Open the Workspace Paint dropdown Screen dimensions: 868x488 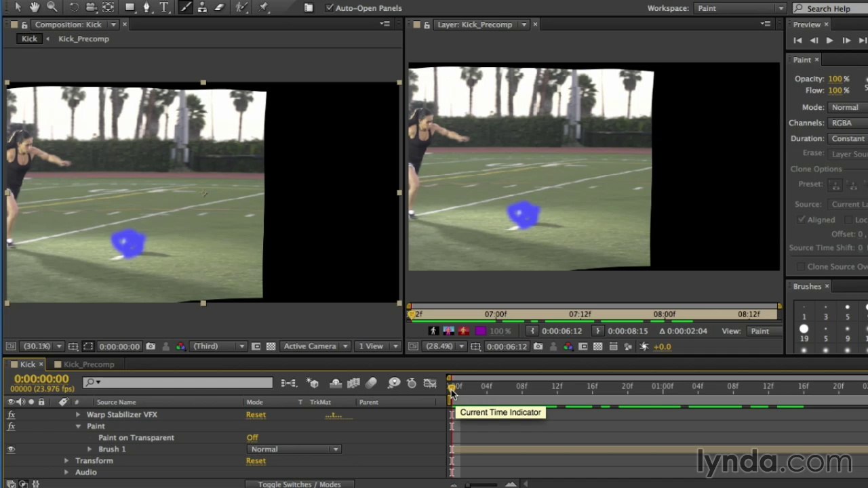pos(739,8)
